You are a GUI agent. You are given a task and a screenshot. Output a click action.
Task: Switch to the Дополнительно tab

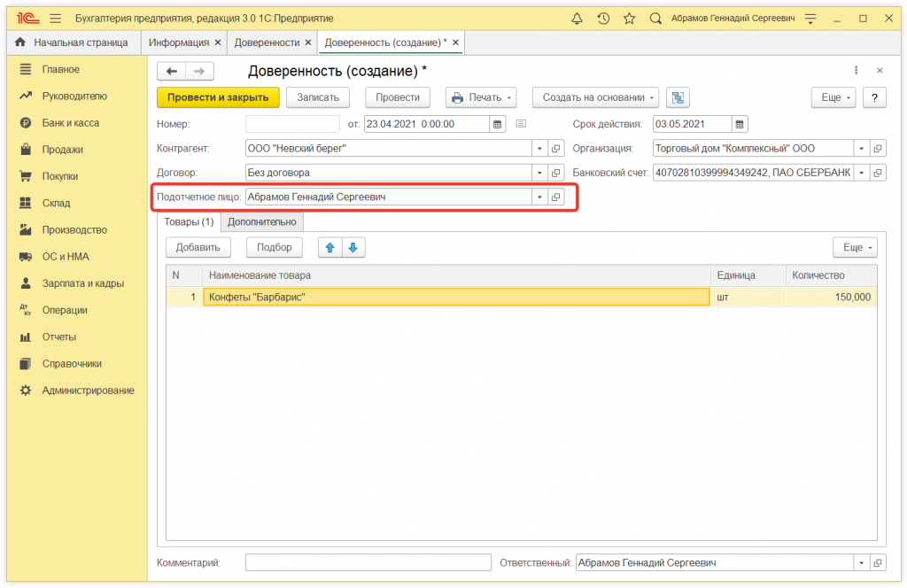pyautogui.click(x=261, y=221)
